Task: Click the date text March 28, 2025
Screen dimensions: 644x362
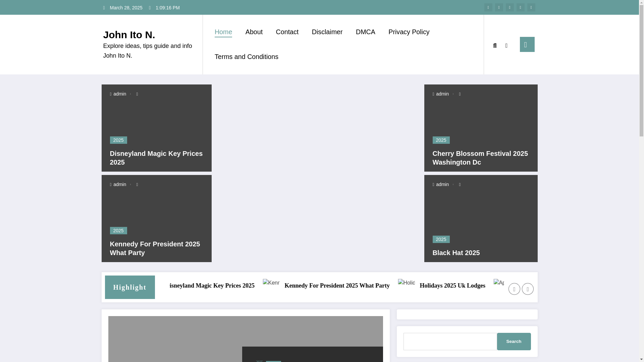Action: tap(126, 8)
